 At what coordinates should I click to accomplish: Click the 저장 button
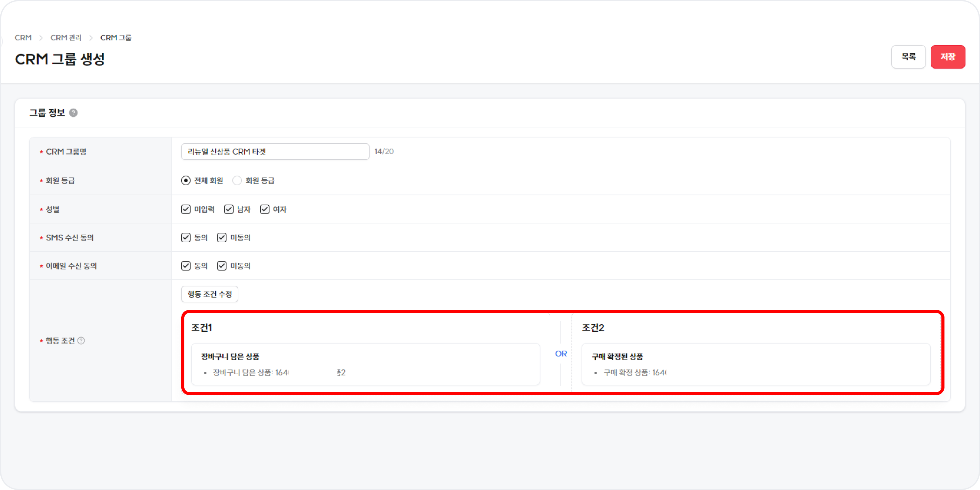click(x=948, y=57)
